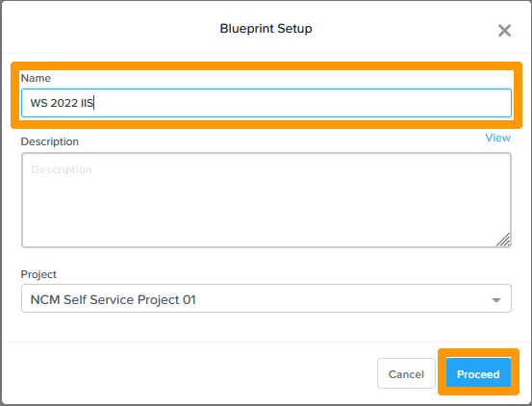
Task: Cancel the blueprint setup
Action: pos(406,373)
